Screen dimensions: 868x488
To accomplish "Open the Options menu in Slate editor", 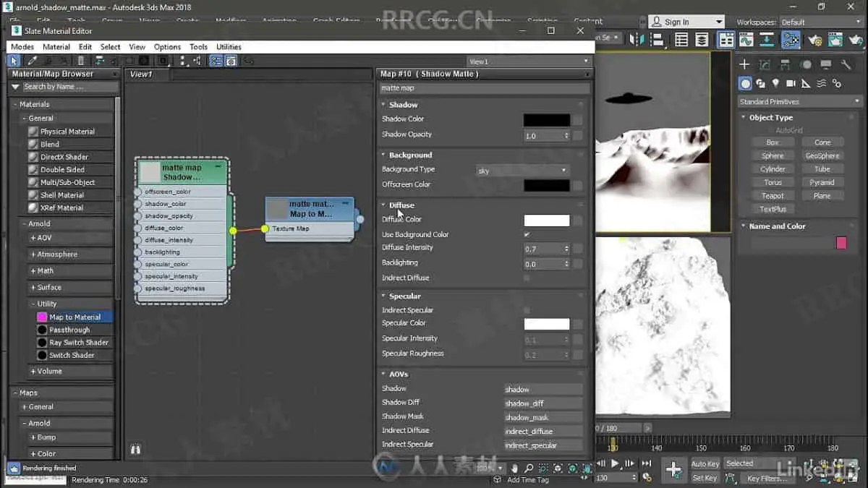I will coord(167,47).
